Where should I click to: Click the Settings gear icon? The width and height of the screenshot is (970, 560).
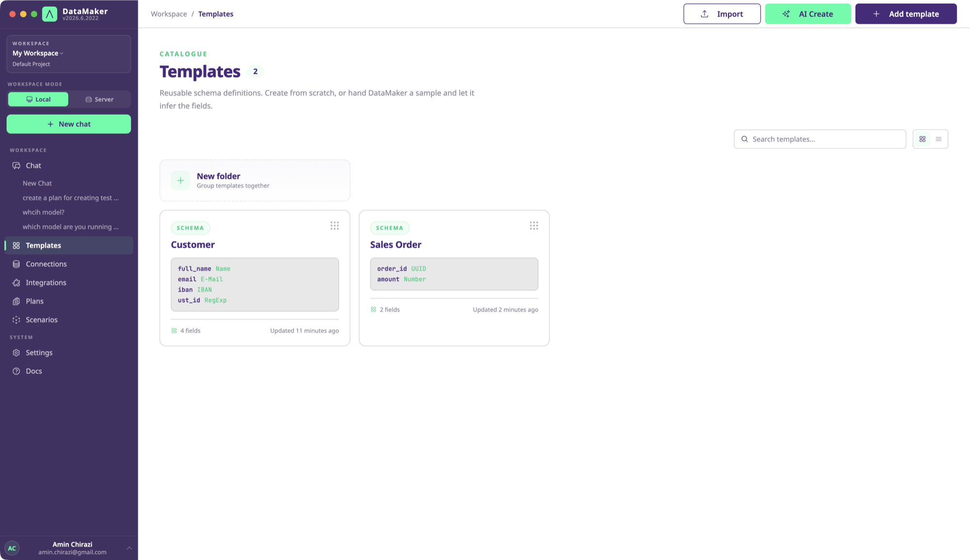coord(16,353)
